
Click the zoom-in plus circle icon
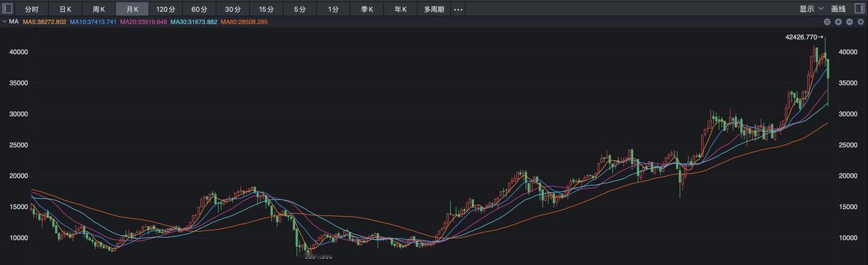pyautogui.click(x=839, y=22)
